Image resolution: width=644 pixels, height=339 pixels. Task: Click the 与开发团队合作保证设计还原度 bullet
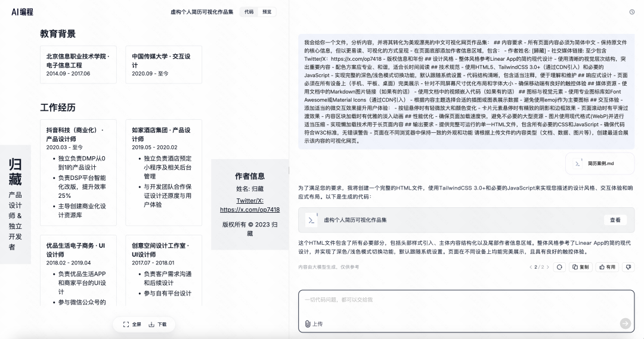[168, 195]
